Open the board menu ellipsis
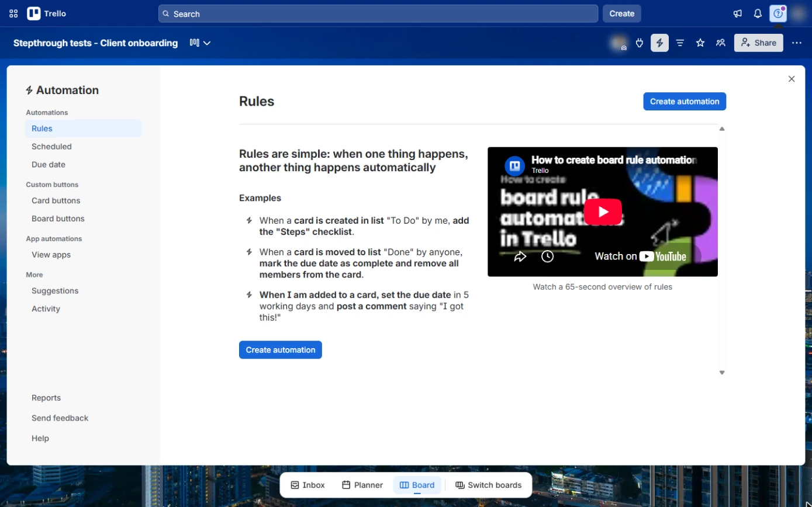Image resolution: width=812 pixels, height=507 pixels. (x=797, y=43)
